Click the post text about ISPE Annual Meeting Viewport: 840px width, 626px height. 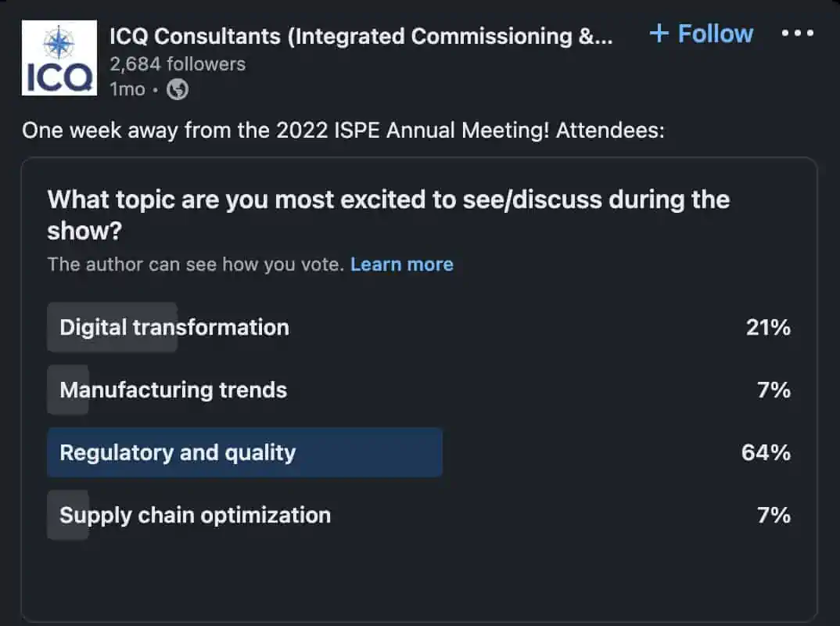343,130
